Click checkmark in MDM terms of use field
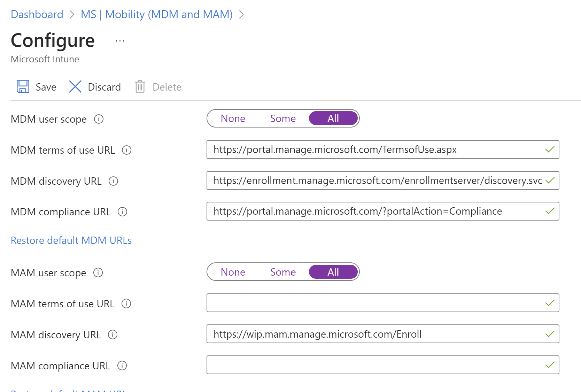 [x=550, y=149]
